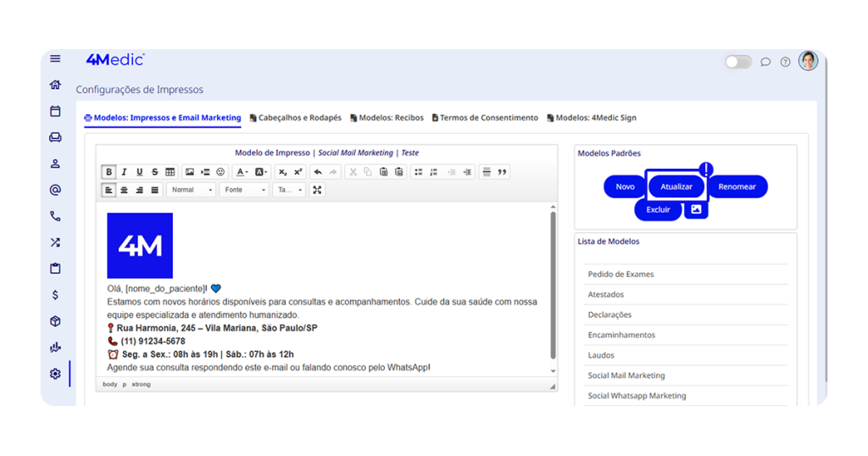This screenshot has height=456, width=868.
Task: Click the settings gear in the sidebar
Action: (55, 374)
